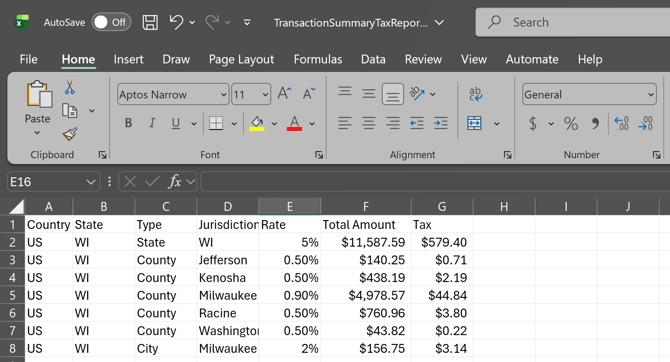Open Alignment settings dialog launcher
The image size is (670, 362).
[507, 155]
